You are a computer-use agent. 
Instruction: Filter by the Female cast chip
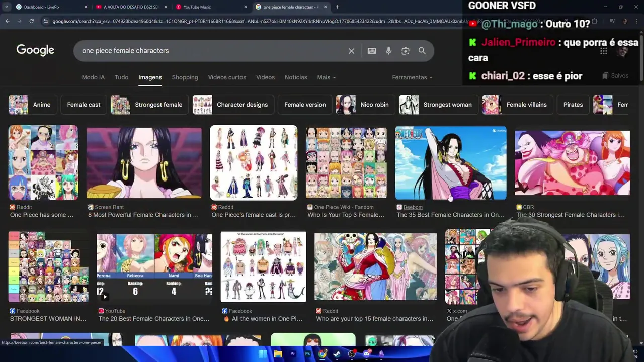pyautogui.click(x=84, y=105)
